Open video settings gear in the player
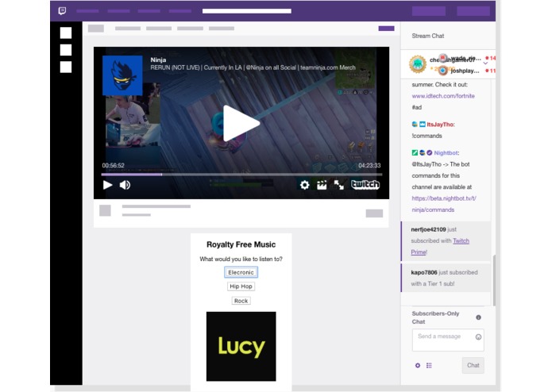This screenshot has width=552, height=392. pos(304,185)
